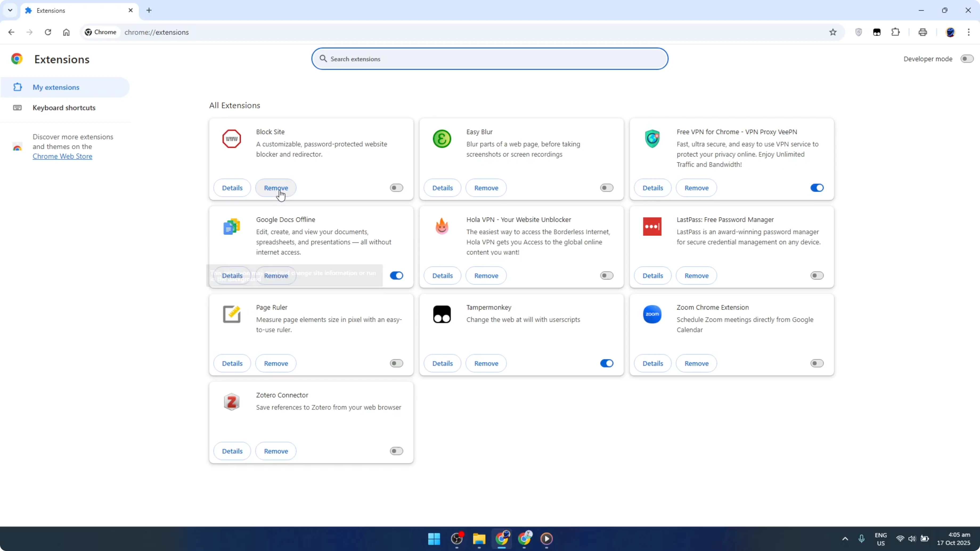Click the Easy Blur extension icon
Screen dimensions: 980x551
pyautogui.click(x=442, y=139)
